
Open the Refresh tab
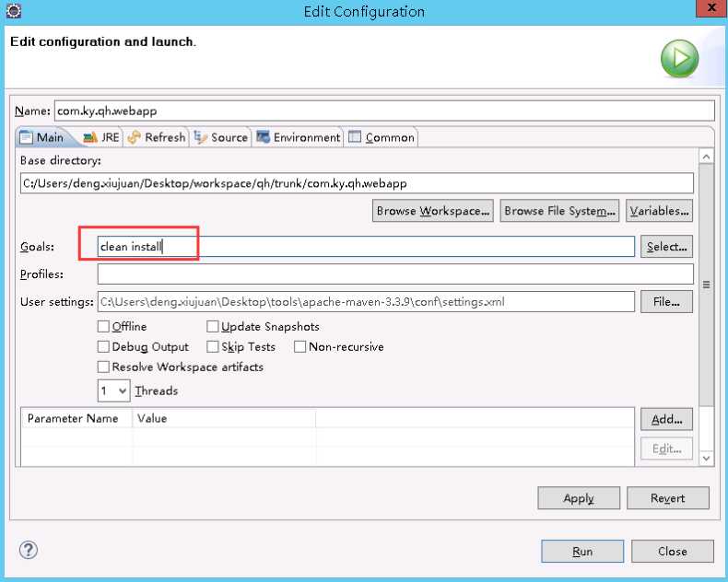157,137
